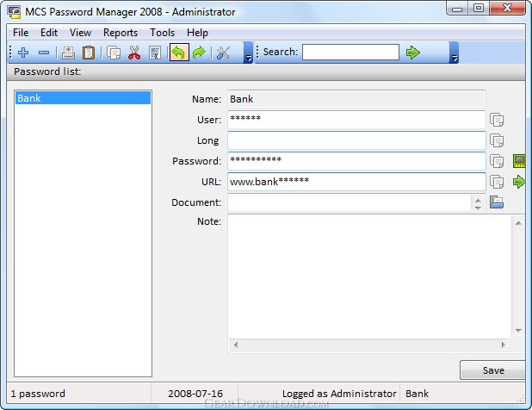This screenshot has height=410, width=532.
Task: Click inside the Note text area
Action: point(369,276)
